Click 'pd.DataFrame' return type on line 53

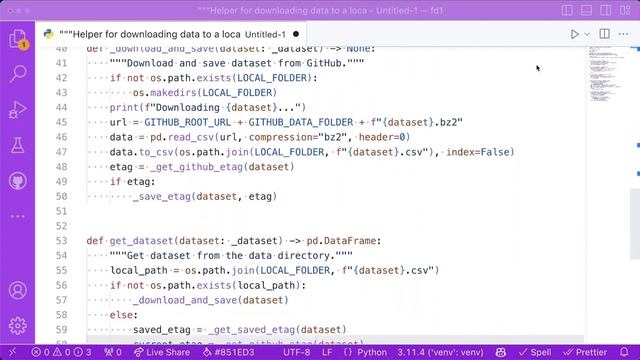coord(341,241)
